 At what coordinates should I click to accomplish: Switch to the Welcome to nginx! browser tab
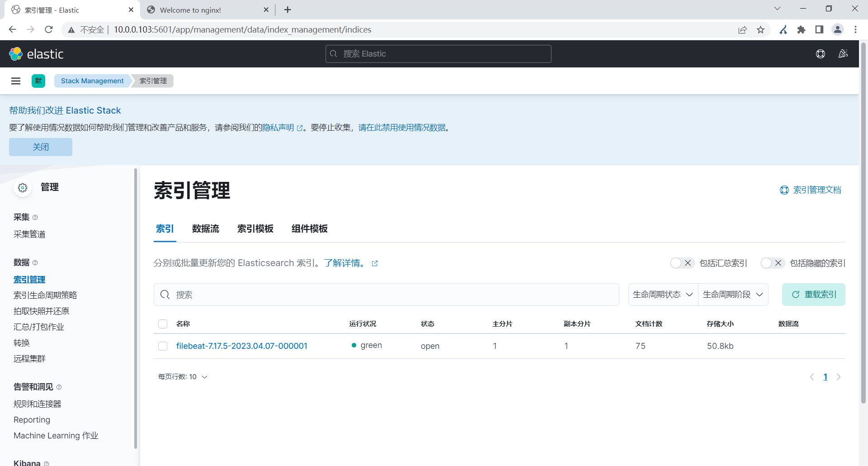pyautogui.click(x=208, y=10)
